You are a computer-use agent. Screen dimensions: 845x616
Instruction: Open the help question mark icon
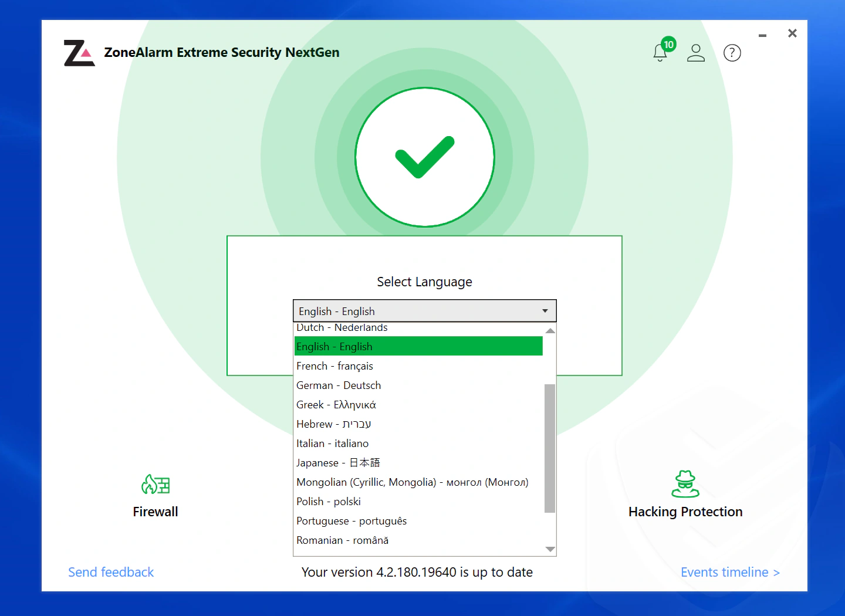pyautogui.click(x=732, y=53)
